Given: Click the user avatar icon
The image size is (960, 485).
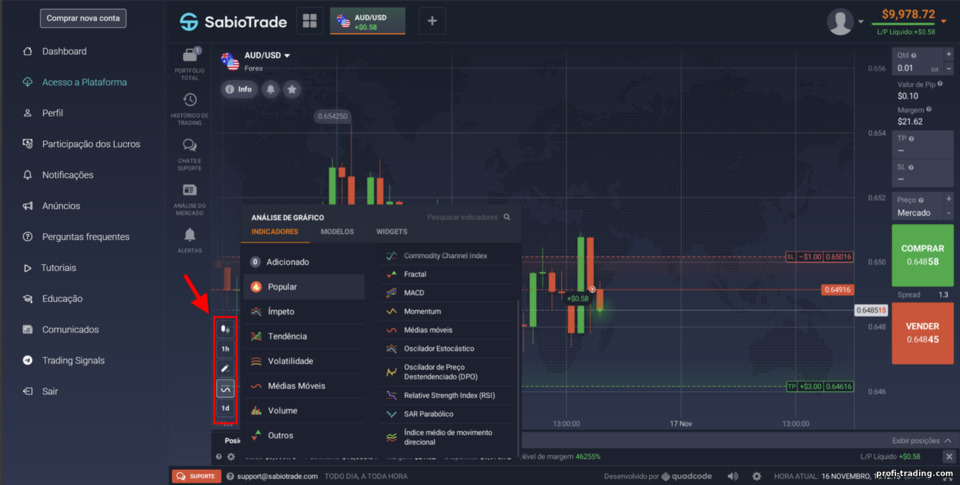Looking at the screenshot, I should [x=840, y=21].
